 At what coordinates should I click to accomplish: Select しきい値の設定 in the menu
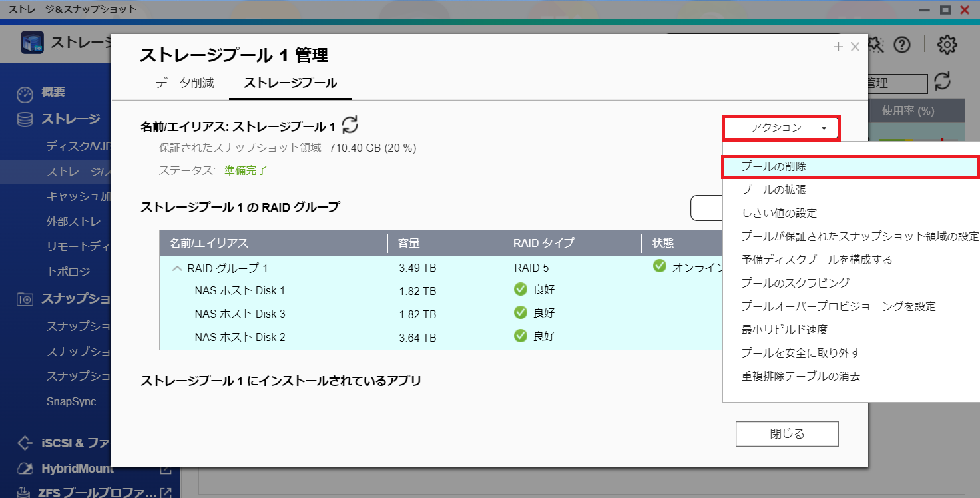[779, 213]
